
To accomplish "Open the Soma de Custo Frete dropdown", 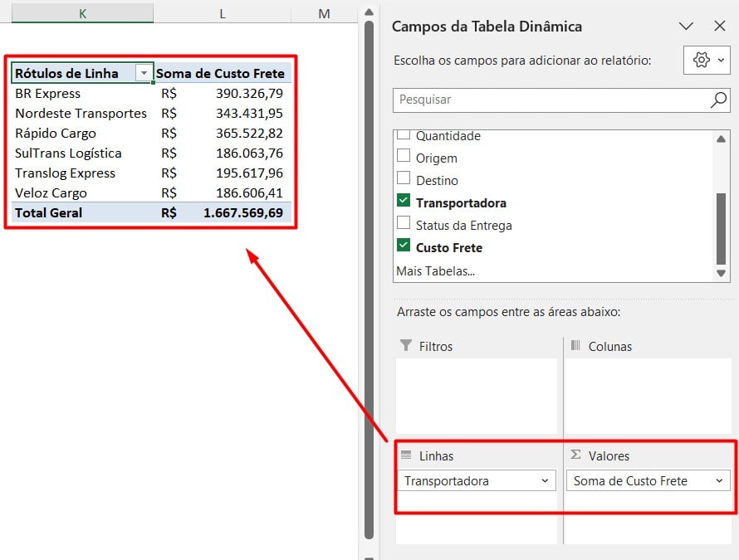I will coord(717,480).
